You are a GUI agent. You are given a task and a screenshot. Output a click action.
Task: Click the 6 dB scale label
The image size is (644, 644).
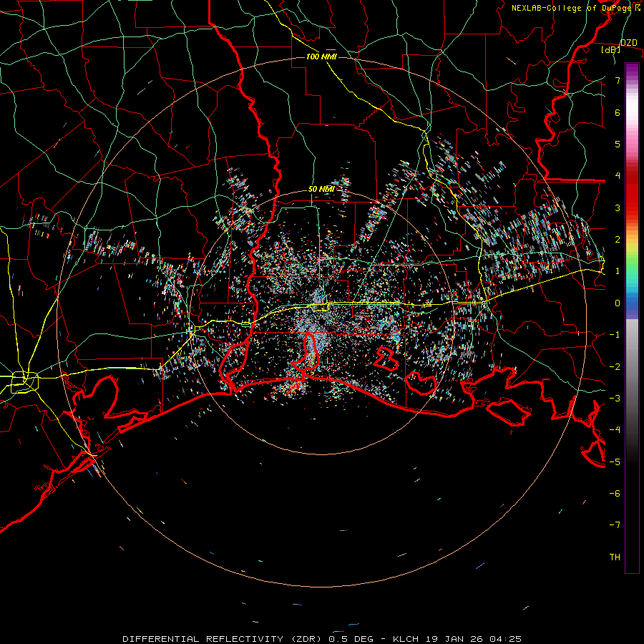point(618,112)
